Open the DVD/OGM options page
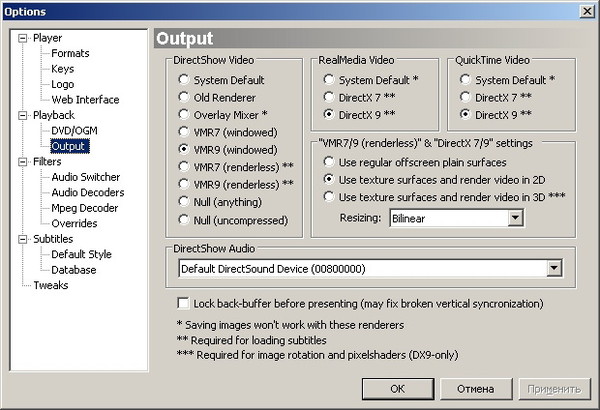The width and height of the screenshot is (600, 410). click(74, 131)
